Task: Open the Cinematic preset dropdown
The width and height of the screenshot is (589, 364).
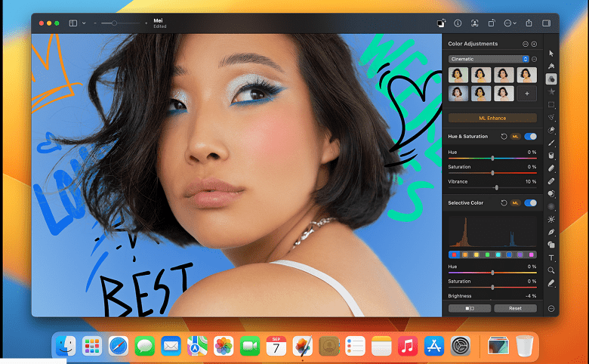Action: point(489,59)
